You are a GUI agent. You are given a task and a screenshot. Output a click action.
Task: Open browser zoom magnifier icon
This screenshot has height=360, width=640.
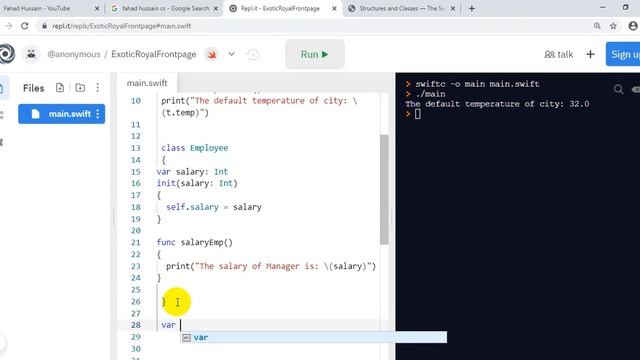pos(597,26)
